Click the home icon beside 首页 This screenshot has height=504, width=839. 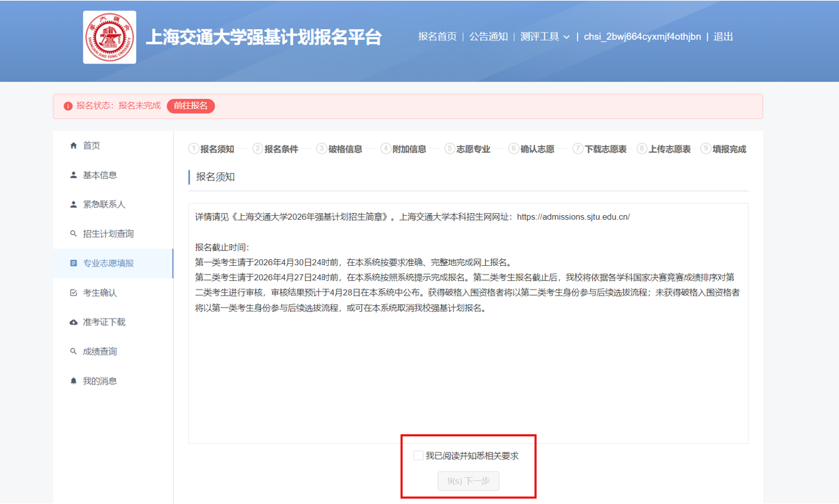tap(74, 145)
